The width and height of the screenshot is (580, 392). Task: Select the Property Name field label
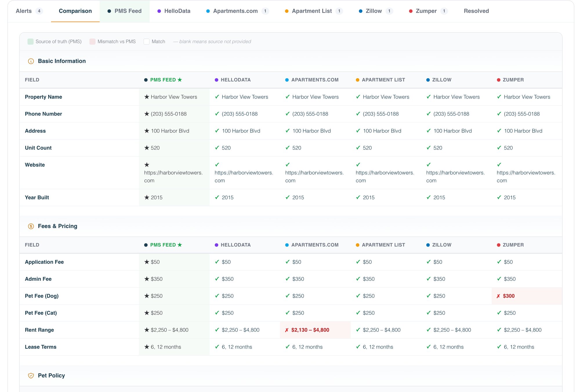click(43, 97)
